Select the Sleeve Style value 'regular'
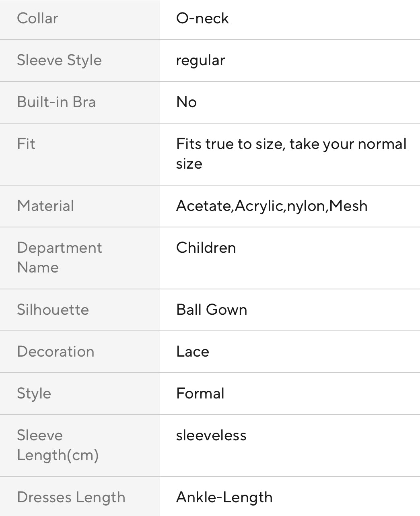 200,60
